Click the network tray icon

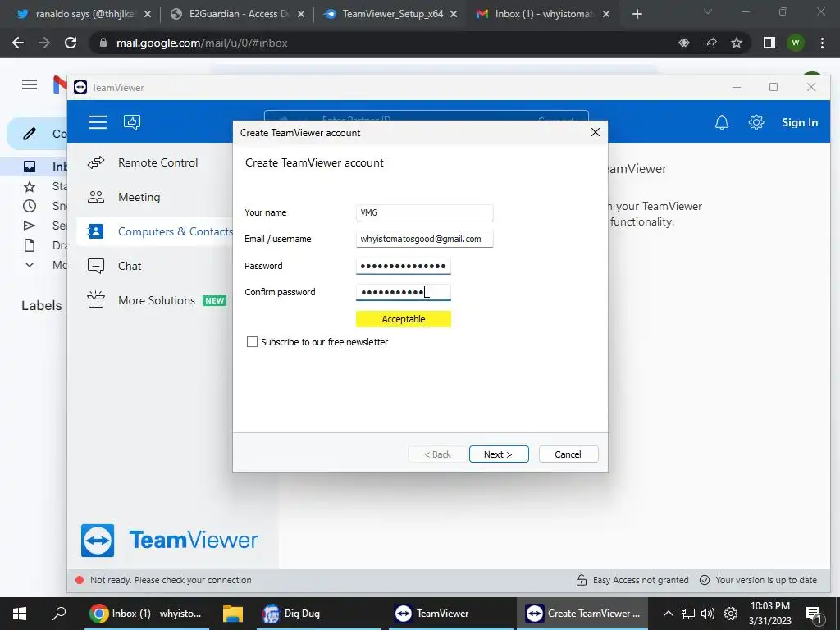(x=688, y=614)
